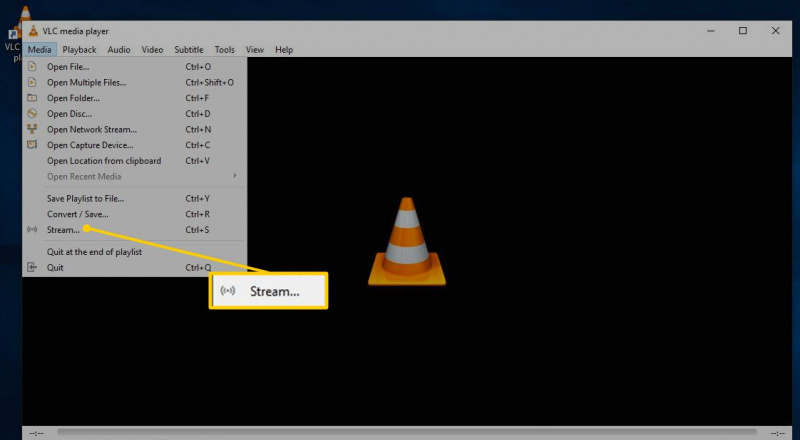Click remaining time label right of seek bar
Image resolution: width=800 pixels, height=440 pixels.
pyautogui.click(x=778, y=433)
